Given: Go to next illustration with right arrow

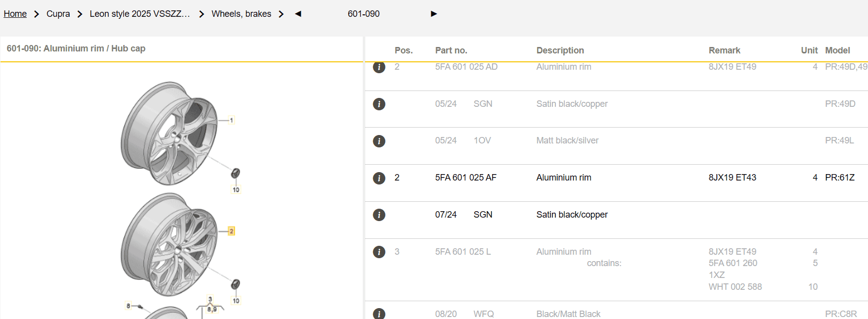Looking at the screenshot, I should point(434,14).
